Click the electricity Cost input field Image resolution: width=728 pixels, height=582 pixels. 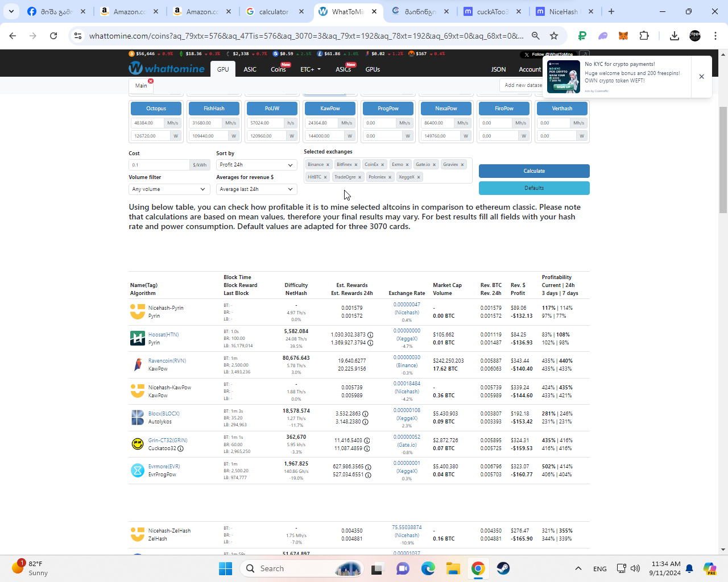click(x=159, y=165)
